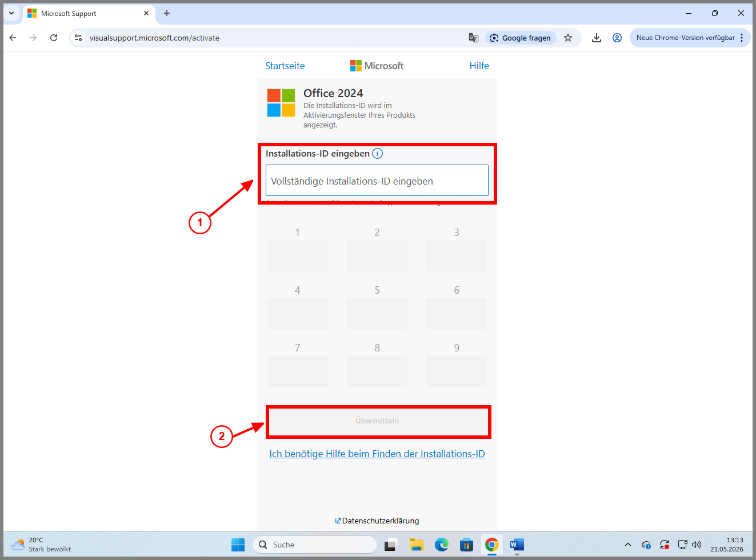The width and height of the screenshot is (756, 560).
Task: Open the weather widget 20°C
Action: (x=41, y=545)
